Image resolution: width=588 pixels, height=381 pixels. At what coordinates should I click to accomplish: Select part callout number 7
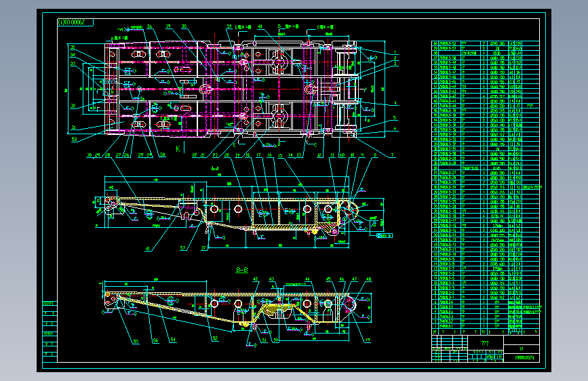[x=392, y=155]
